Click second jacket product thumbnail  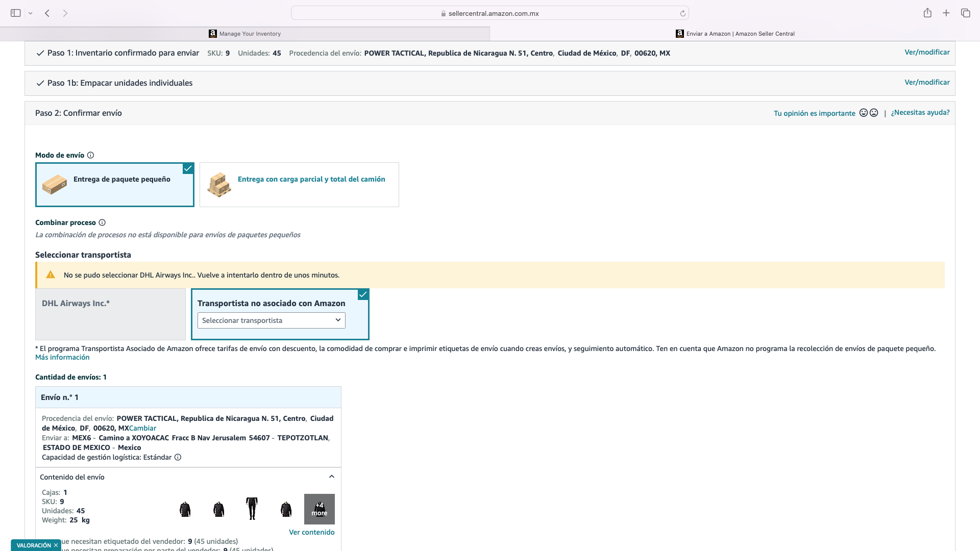(x=218, y=509)
